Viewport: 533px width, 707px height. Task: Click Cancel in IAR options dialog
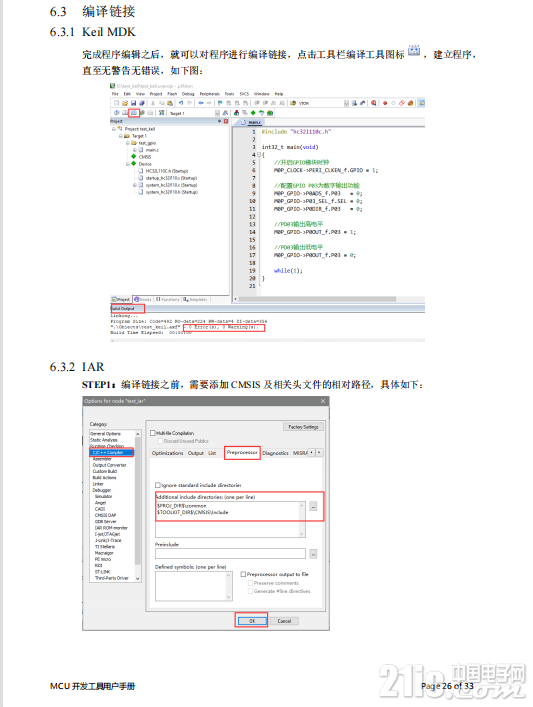pos(284,621)
